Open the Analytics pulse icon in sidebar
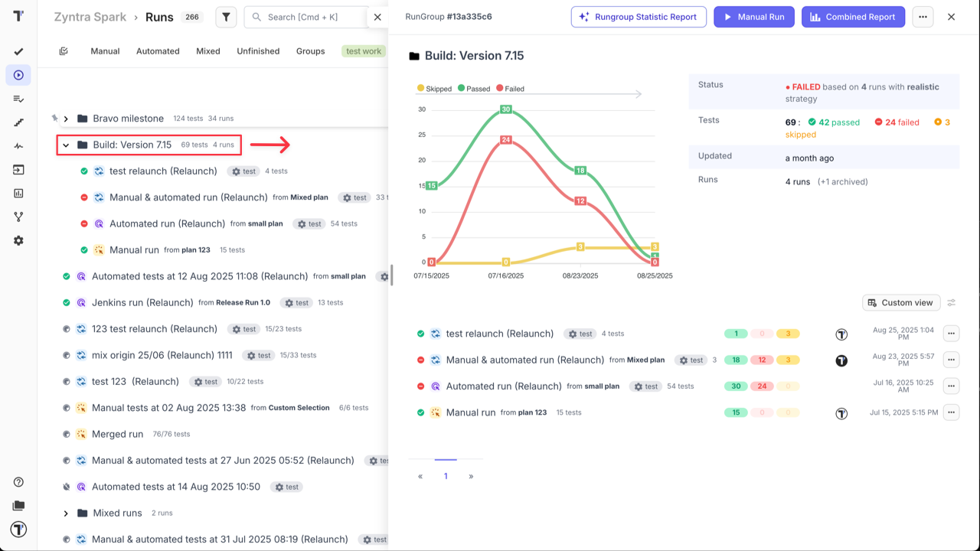 click(x=18, y=145)
